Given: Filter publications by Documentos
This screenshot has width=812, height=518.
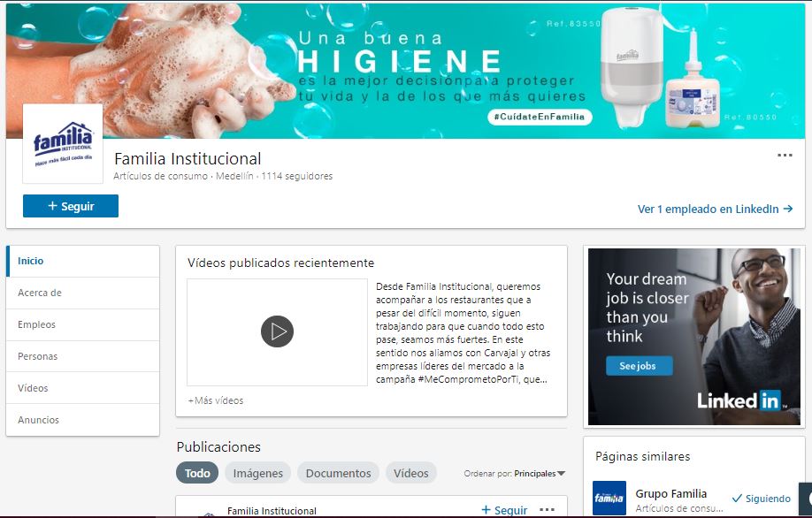Looking at the screenshot, I should (338, 473).
